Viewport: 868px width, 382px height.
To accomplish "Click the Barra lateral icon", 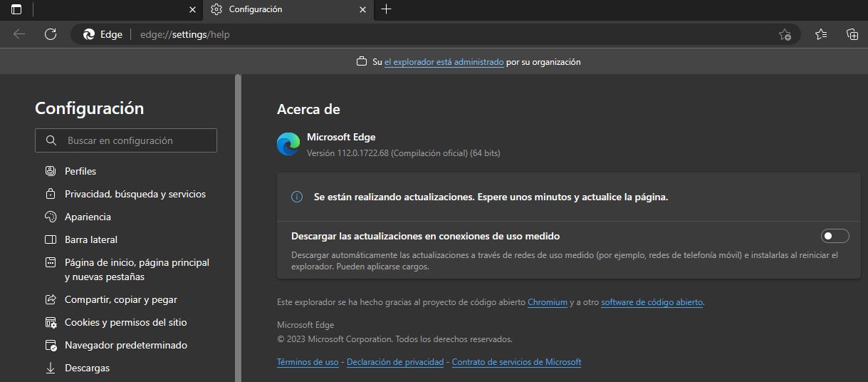I will point(51,239).
